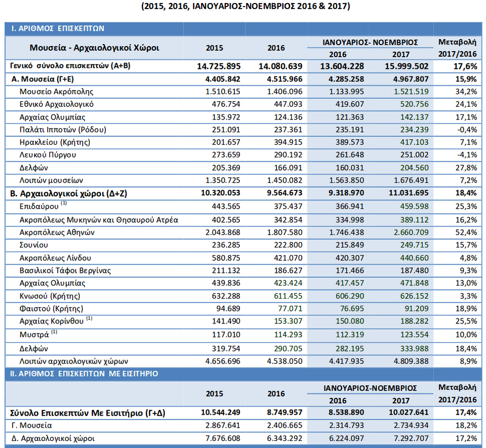Click the Λοιπών αρχαιολογικών χώρων row label
Viewport: 486px width, 448px height.
[73, 361]
